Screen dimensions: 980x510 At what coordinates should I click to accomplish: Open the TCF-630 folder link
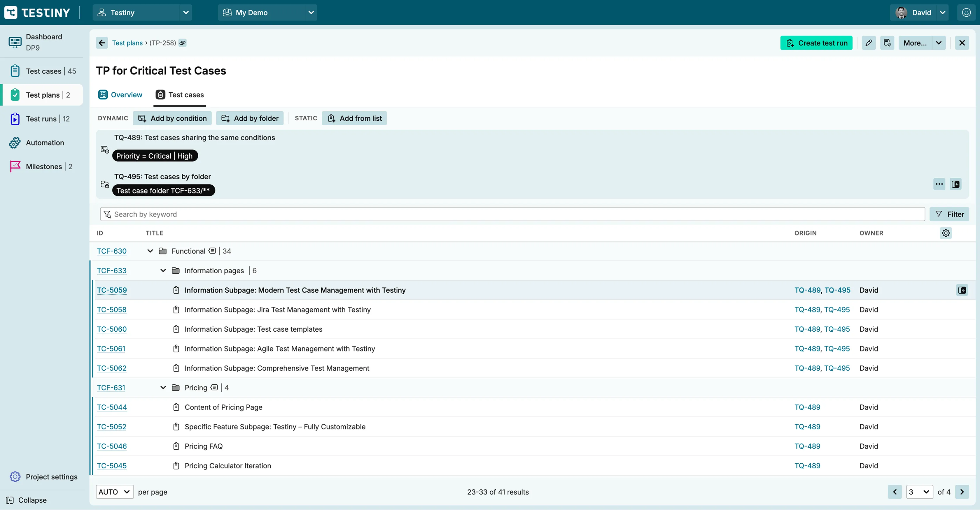point(111,251)
